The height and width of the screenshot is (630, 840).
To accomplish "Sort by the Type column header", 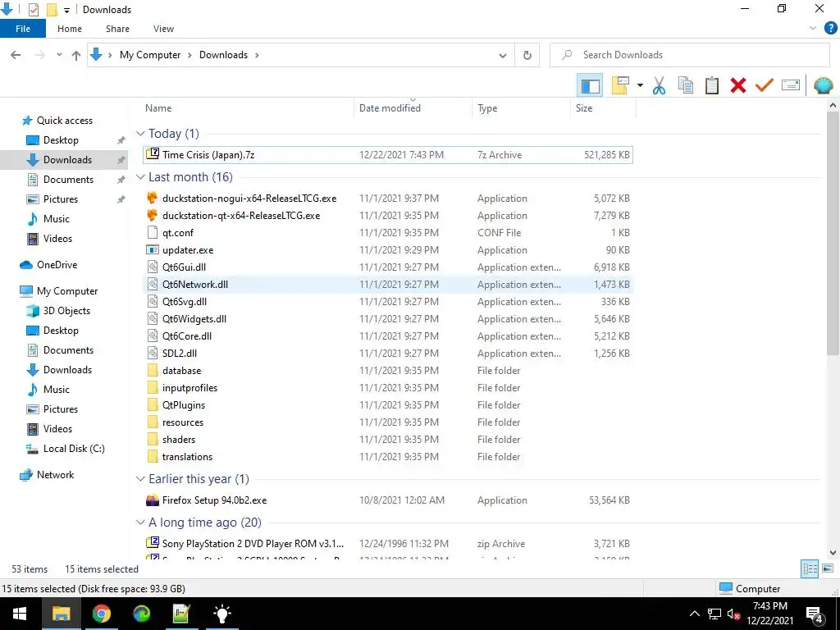I will [521, 108].
